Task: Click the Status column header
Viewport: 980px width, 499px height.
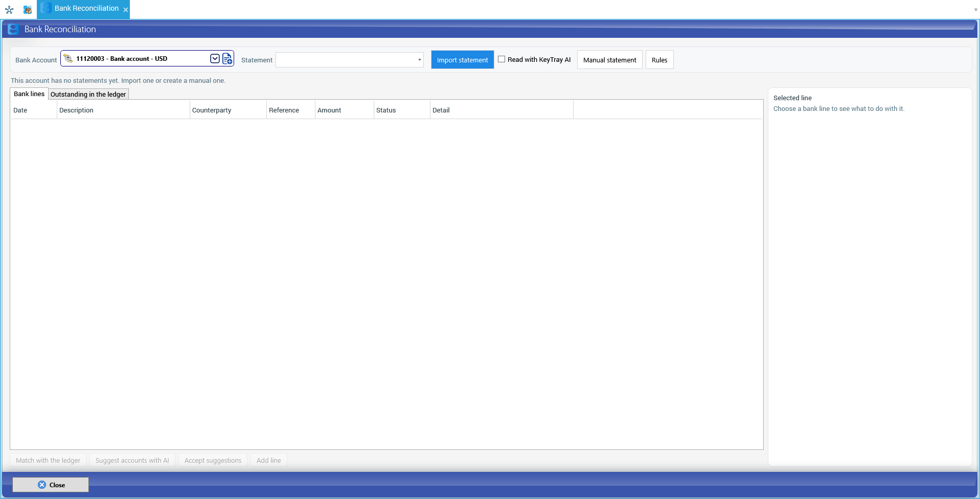Action: click(402, 110)
